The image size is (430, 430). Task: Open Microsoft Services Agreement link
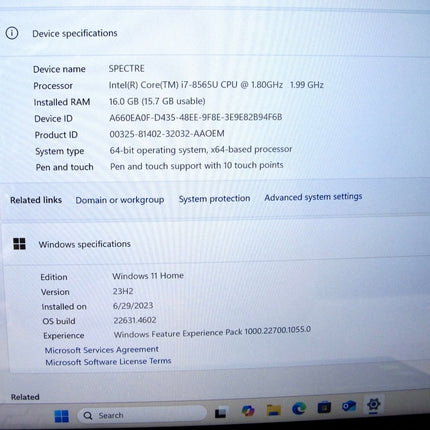[102, 350]
